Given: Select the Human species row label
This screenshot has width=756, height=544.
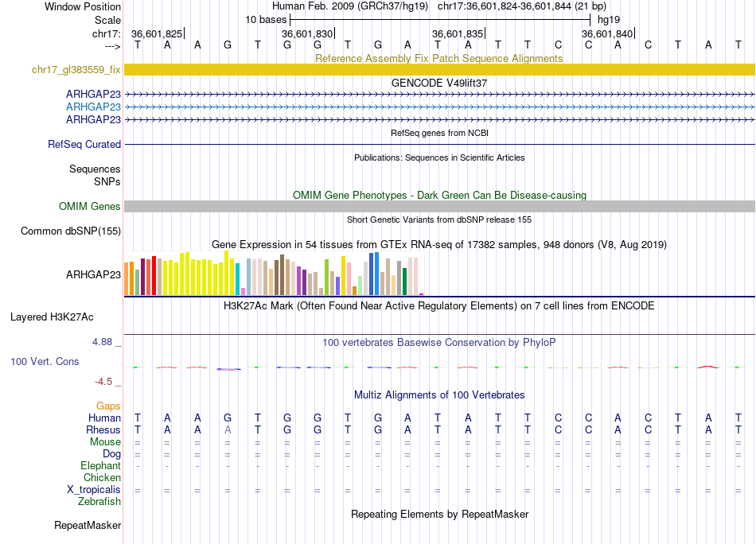Looking at the screenshot, I should pyautogui.click(x=104, y=418).
